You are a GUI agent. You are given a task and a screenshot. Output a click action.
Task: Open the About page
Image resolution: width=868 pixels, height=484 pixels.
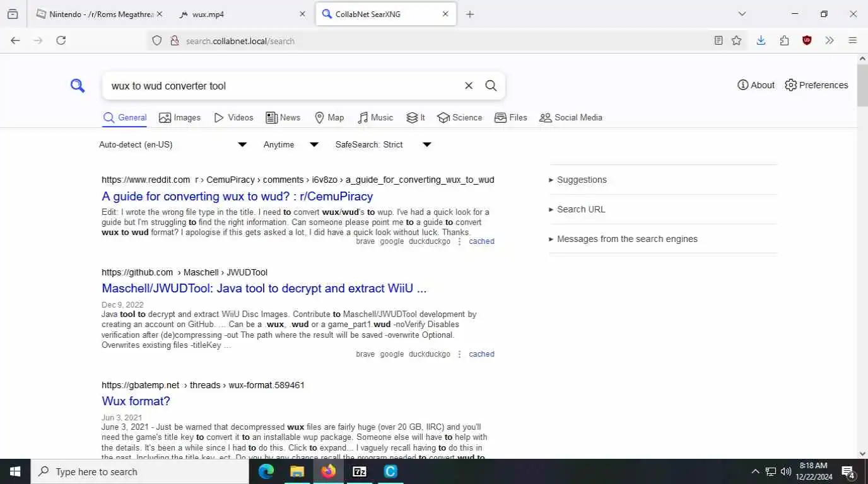point(756,85)
